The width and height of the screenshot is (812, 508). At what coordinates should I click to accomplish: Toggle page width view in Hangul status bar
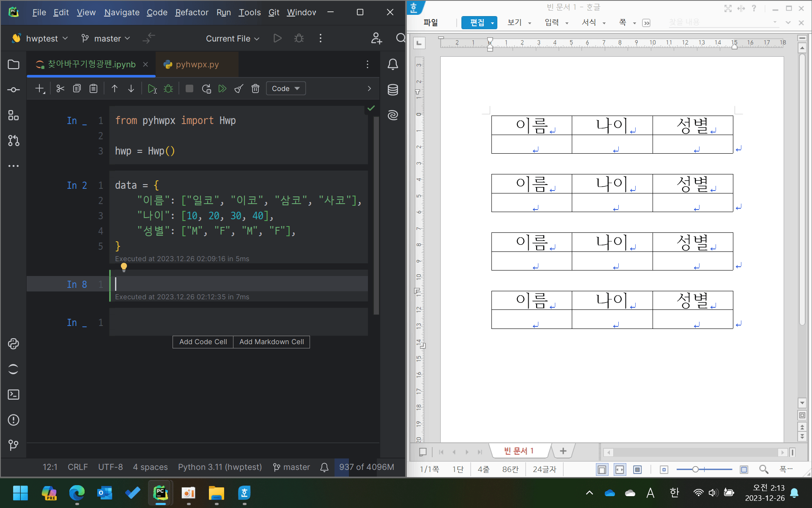tap(620, 469)
